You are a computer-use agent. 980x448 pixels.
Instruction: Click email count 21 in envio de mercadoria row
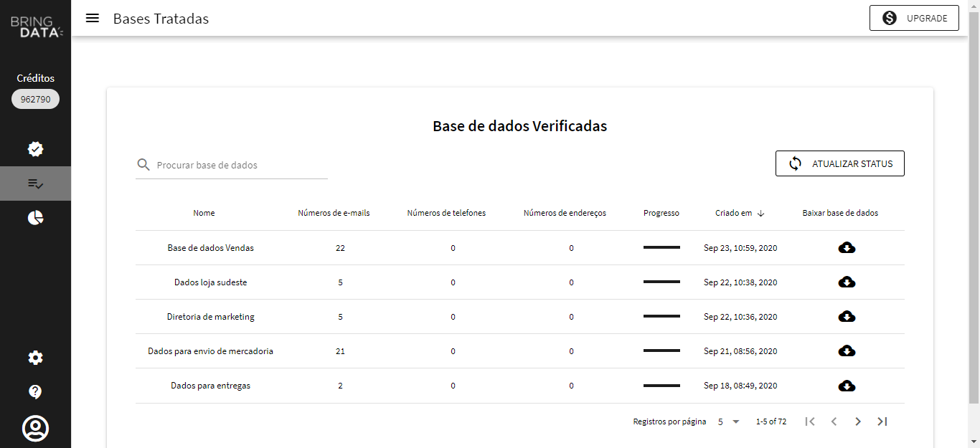[340, 351]
